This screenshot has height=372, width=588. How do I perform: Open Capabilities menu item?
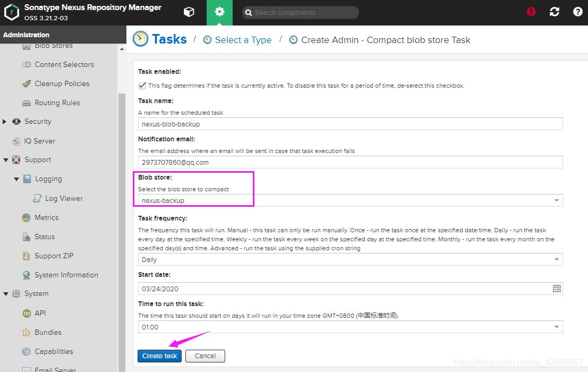(54, 351)
